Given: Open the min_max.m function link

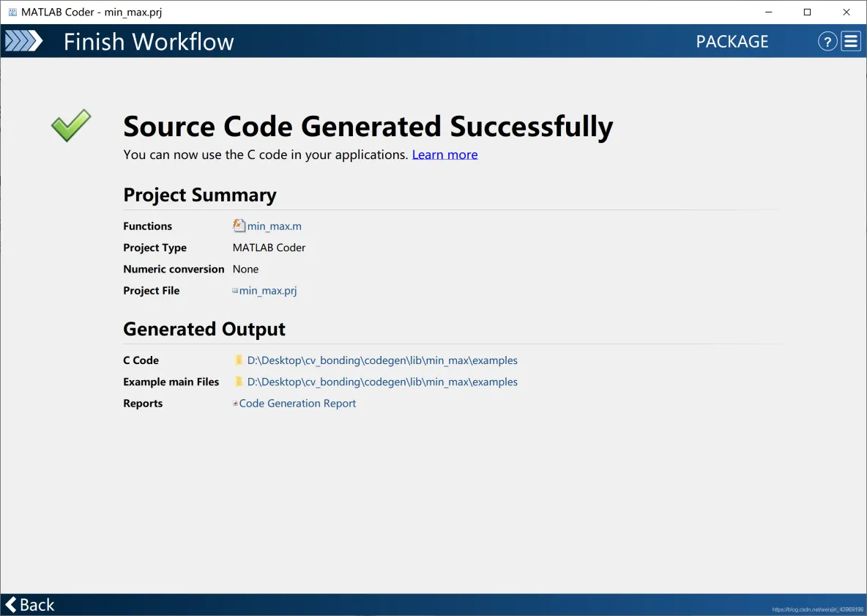Looking at the screenshot, I should pyautogui.click(x=275, y=226).
